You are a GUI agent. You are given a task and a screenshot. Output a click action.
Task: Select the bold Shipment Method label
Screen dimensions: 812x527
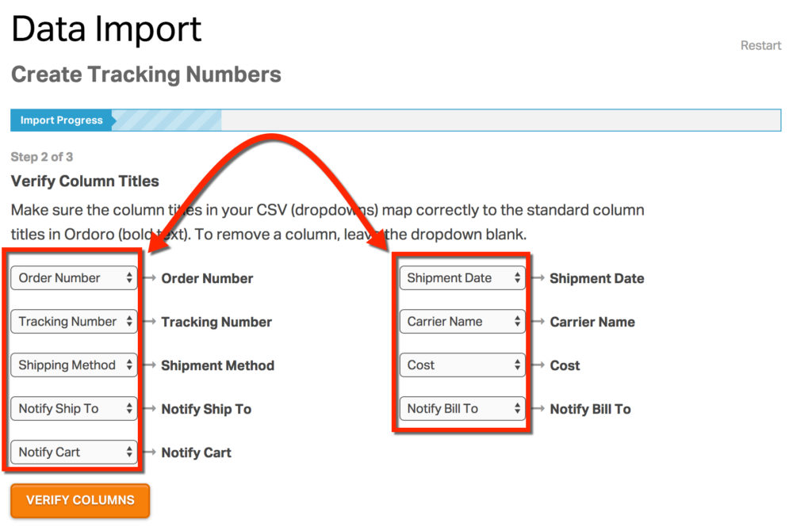217,365
